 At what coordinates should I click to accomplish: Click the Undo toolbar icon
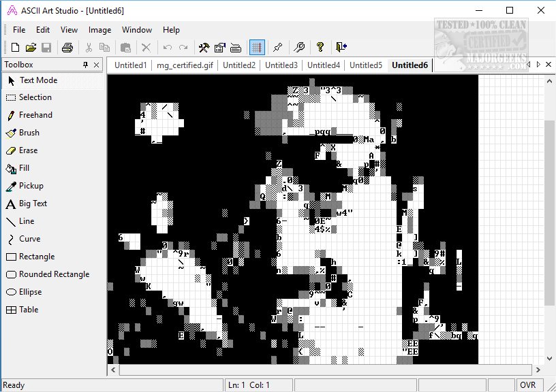tap(168, 47)
